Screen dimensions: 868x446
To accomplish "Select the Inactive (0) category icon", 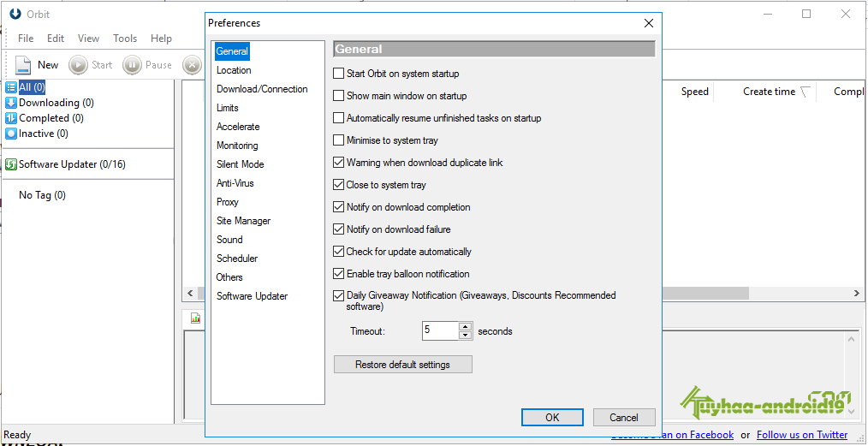I will coord(11,134).
